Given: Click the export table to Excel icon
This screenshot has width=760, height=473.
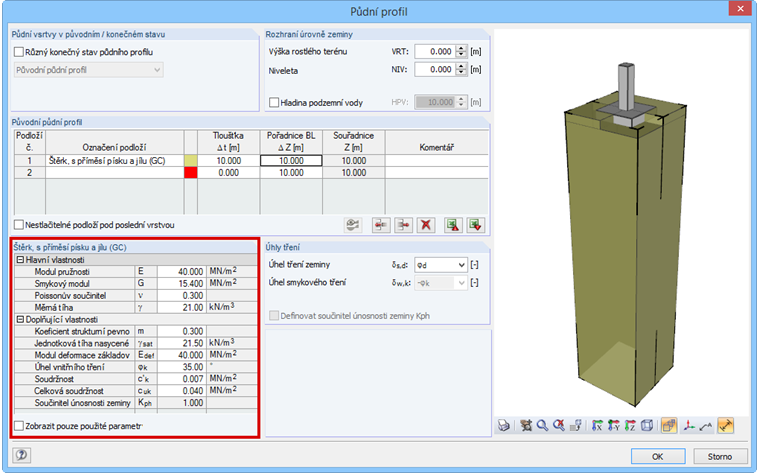Looking at the screenshot, I should (455, 225).
